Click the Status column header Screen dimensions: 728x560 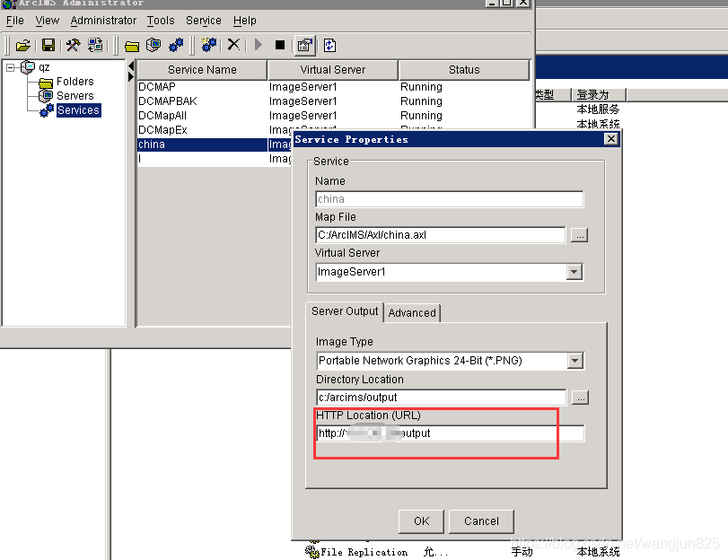click(x=464, y=70)
